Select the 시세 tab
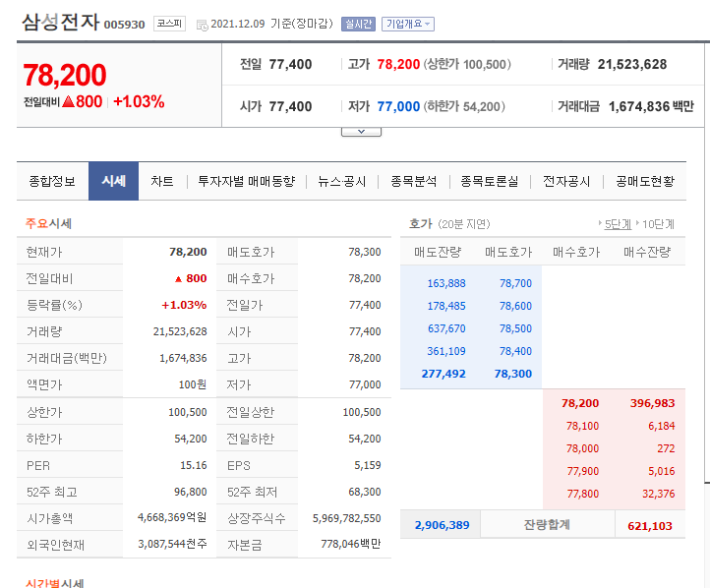Viewport: 710px width, 588px height. coord(113,181)
